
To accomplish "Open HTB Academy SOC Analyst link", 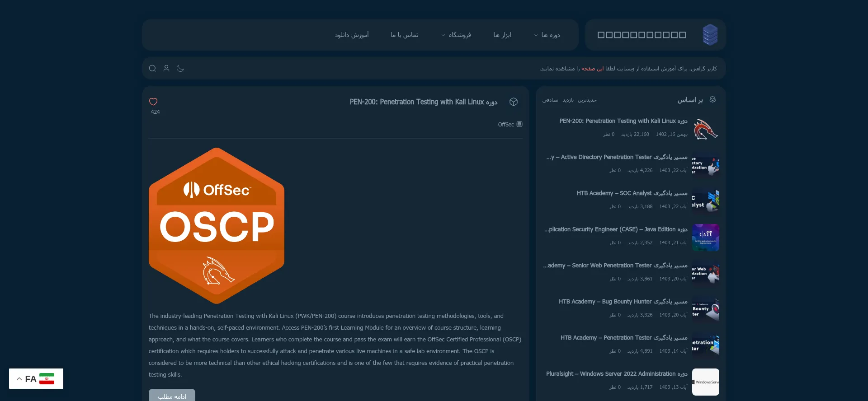I will click(x=632, y=193).
